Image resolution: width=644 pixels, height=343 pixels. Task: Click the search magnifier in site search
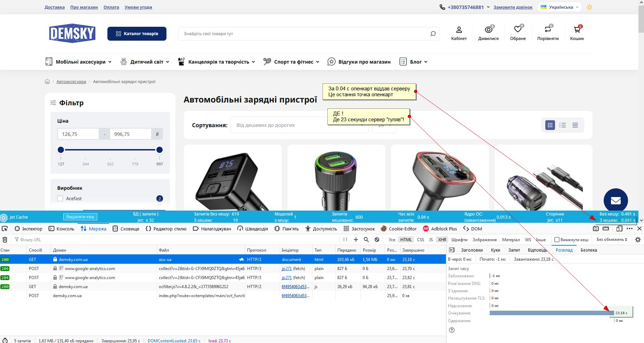[x=433, y=34]
